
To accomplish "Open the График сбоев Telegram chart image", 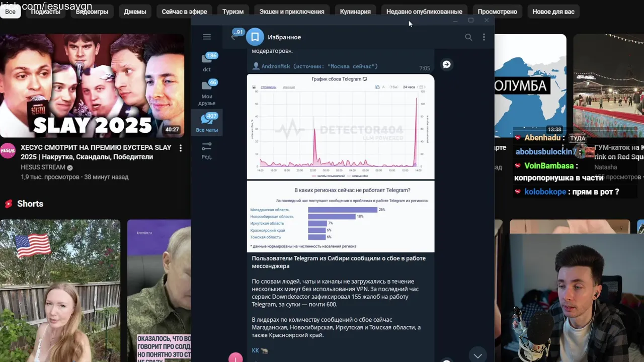I will tap(341, 126).
